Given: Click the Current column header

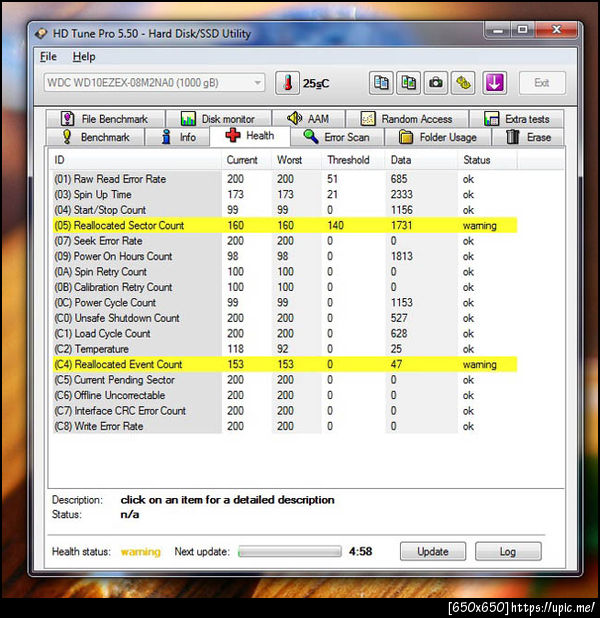Looking at the screenshot, I should click(246, 160).
